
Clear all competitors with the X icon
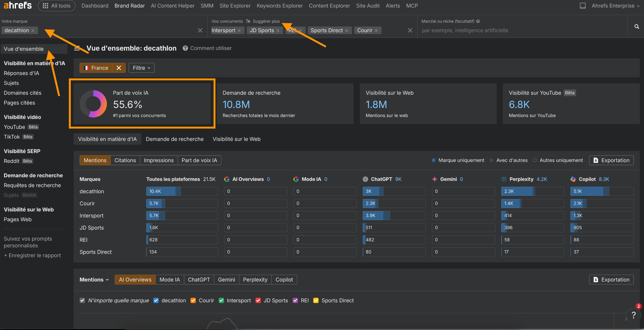point(410,30)
